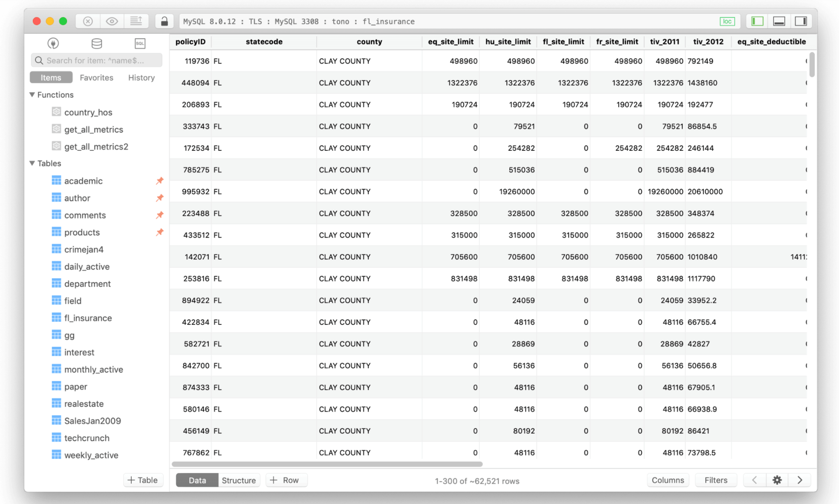Click the get_all_metrics function gear icon
The width and height of the screenshot is (839, 504).
[x=56, y=129]
